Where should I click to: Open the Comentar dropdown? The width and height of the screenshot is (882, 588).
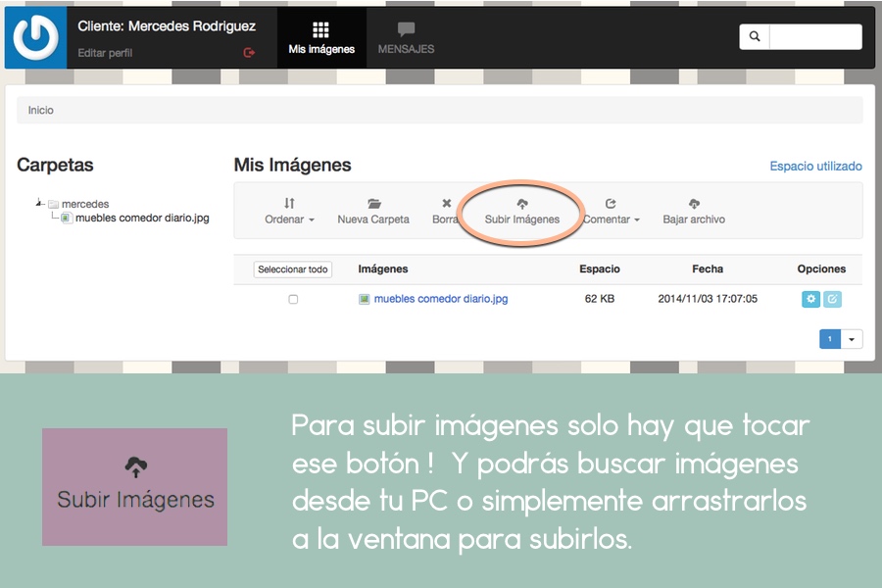[611, 211]
